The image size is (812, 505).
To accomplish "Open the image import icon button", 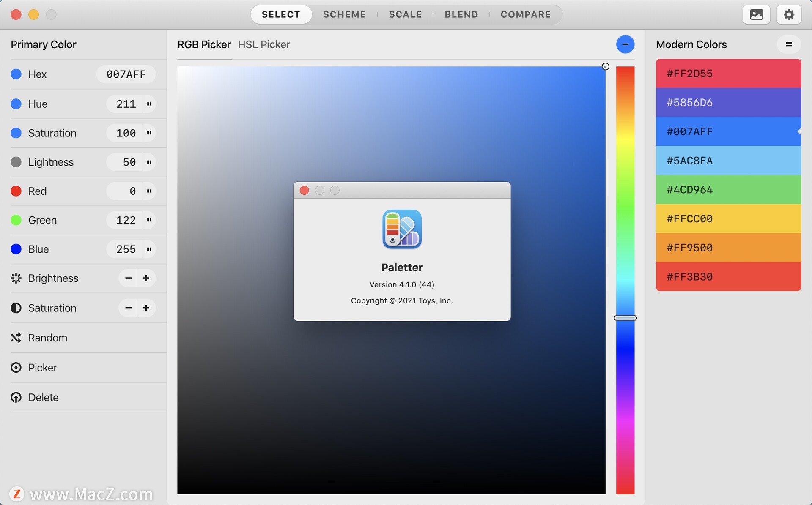I will [756, 14].
